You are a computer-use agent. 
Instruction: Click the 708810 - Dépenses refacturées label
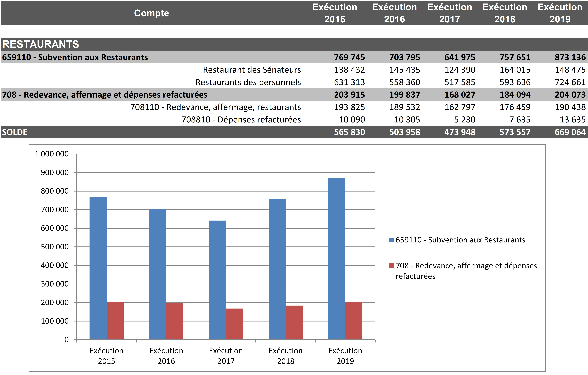[x=241, y=120]
